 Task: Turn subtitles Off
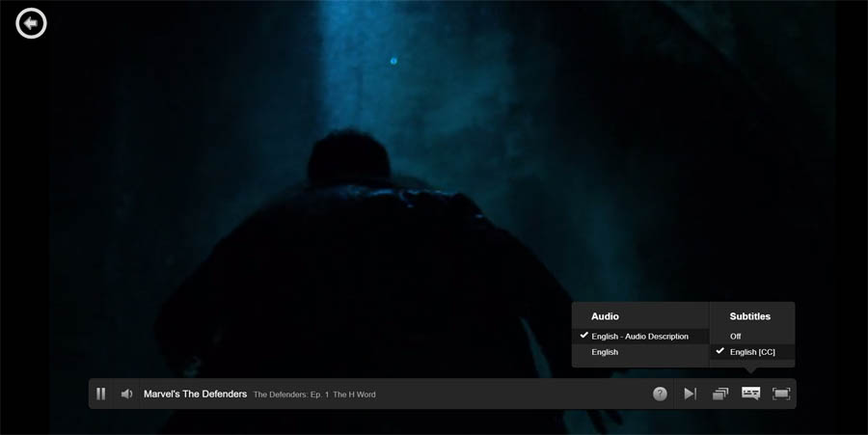(752, 336)
